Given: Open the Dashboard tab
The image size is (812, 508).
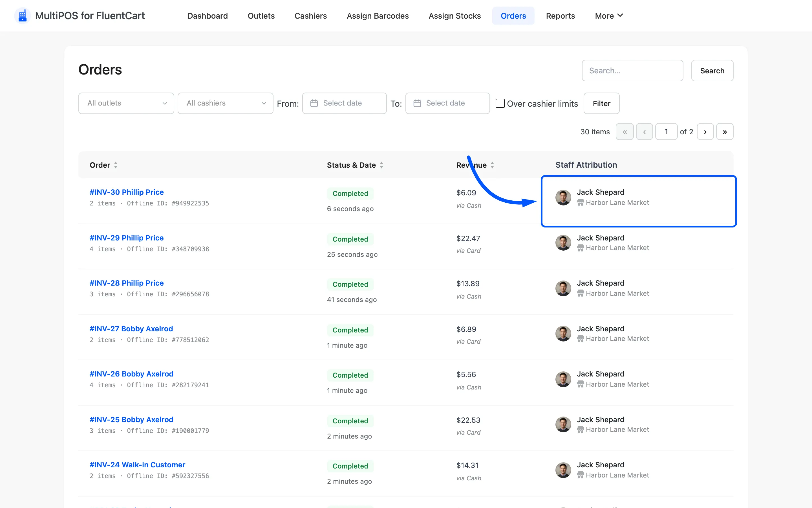Looking at the screenshot, I should (207, 16).
